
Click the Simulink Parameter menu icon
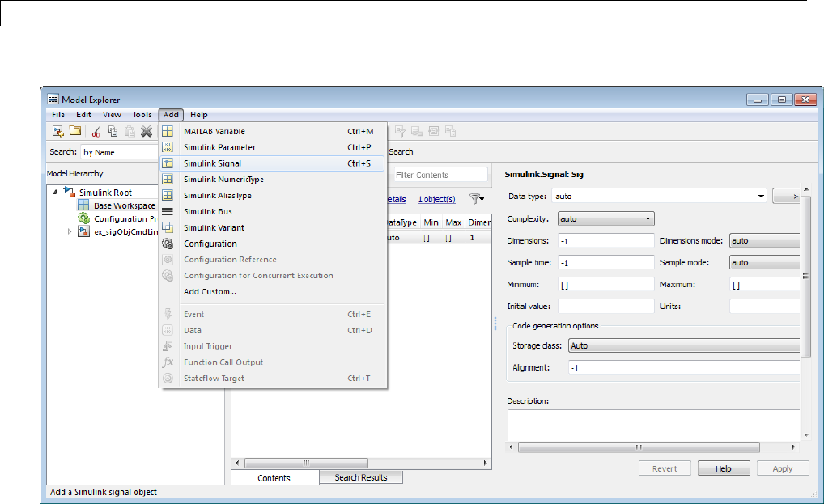click(x=168, y=147)
